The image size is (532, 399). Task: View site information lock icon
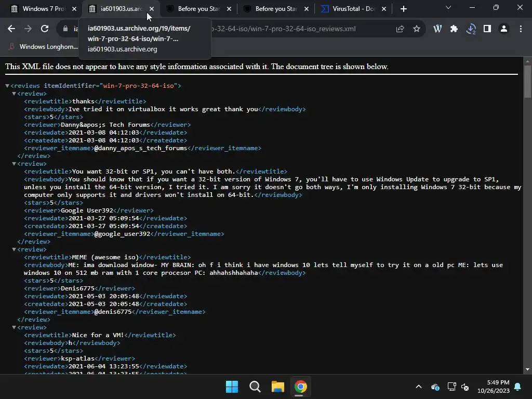[x=65, y=29]
